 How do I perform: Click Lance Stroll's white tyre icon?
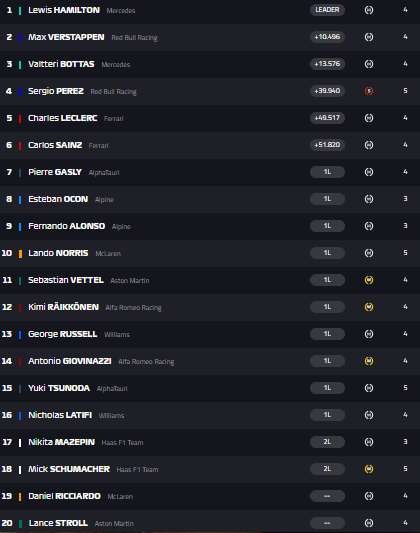click(x=369, y=523)
